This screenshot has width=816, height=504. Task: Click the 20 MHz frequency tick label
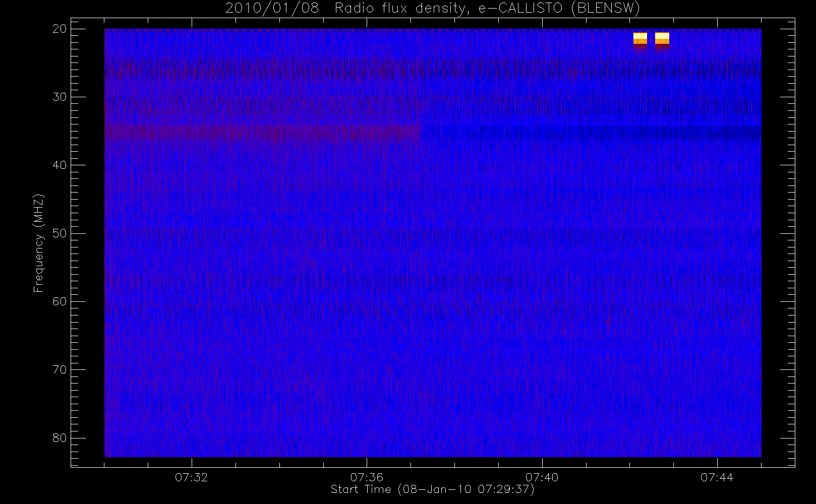[60, 29]
